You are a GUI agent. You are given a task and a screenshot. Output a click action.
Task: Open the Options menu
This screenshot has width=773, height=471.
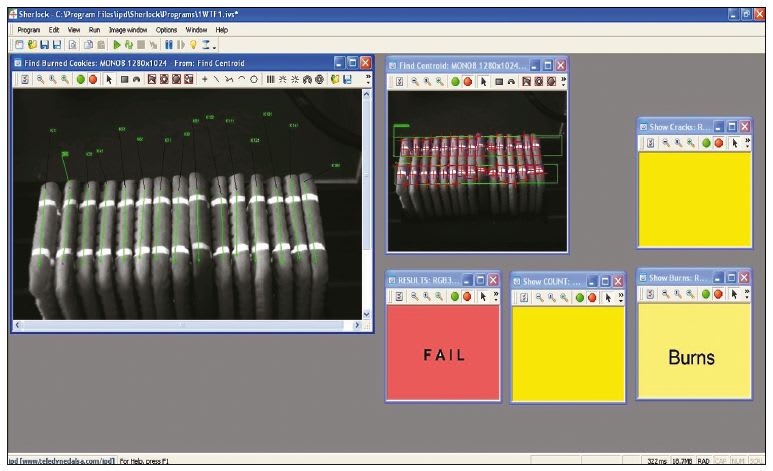(x=166, y=30)
